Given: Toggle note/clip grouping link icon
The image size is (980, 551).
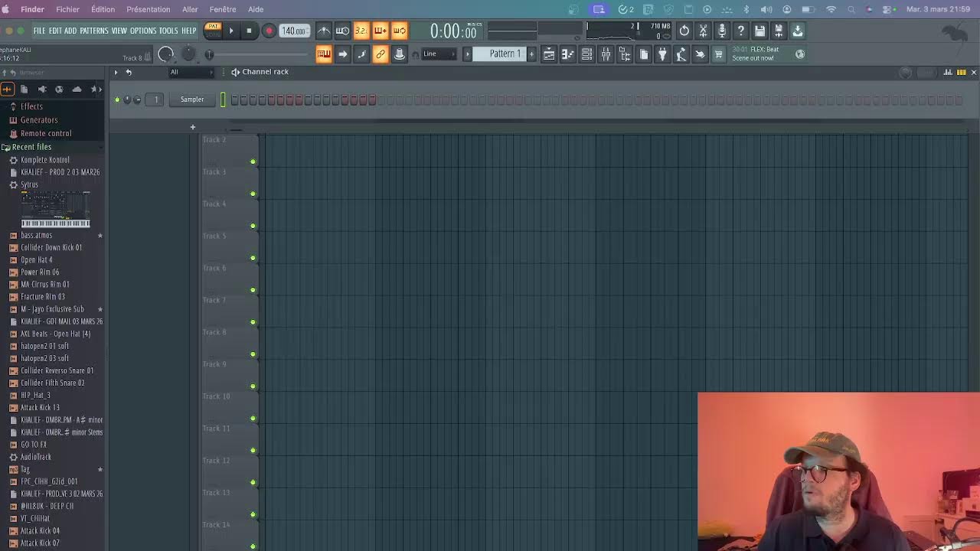Looking at the screenshot, I should point(381,54).
